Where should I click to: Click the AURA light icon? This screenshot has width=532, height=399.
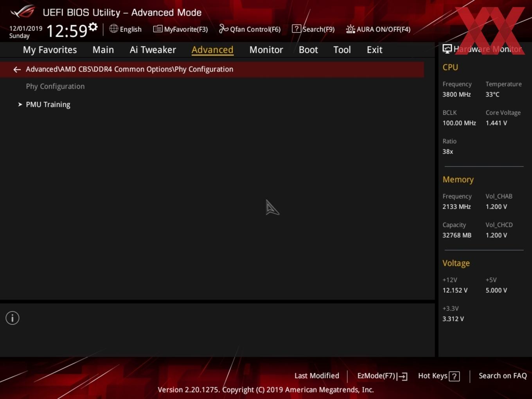click(x=350, y=29)
